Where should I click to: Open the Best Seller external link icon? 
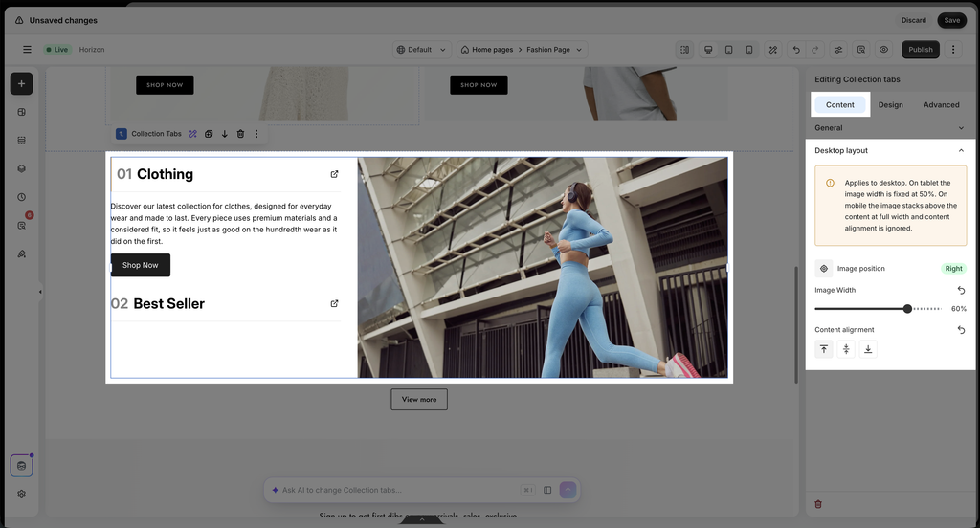[334, 303]
